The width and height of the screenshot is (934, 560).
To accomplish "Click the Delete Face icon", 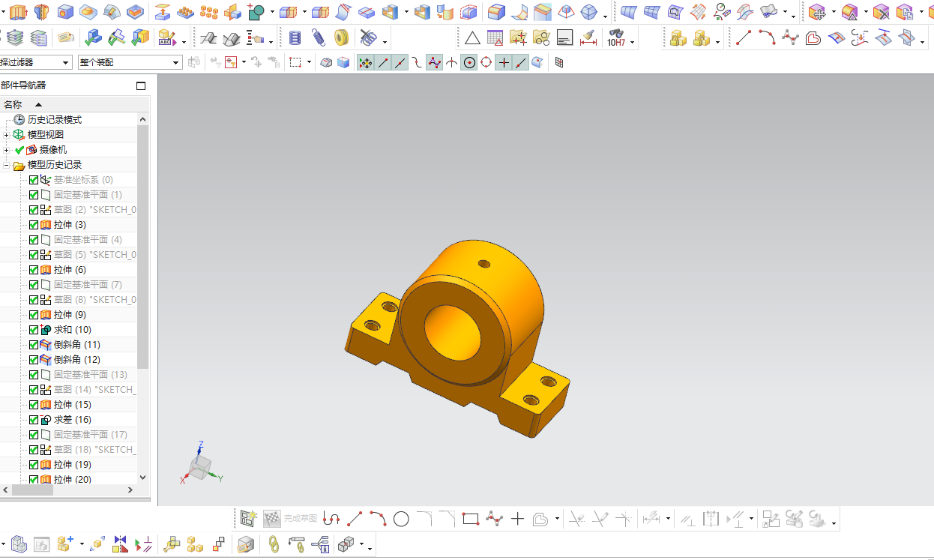I will point(881,11).
